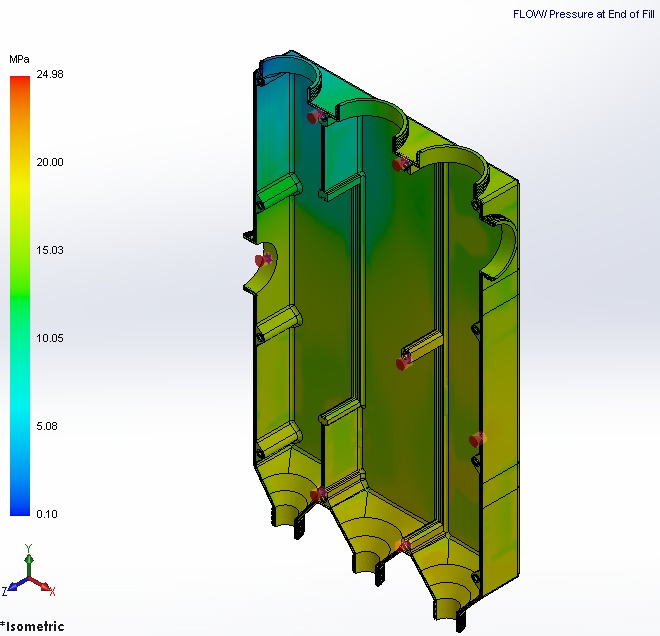Click the X axis arrow of the triad
Image resolution: width=660 pixels, height=636 pixels.
tap(42, 585)
